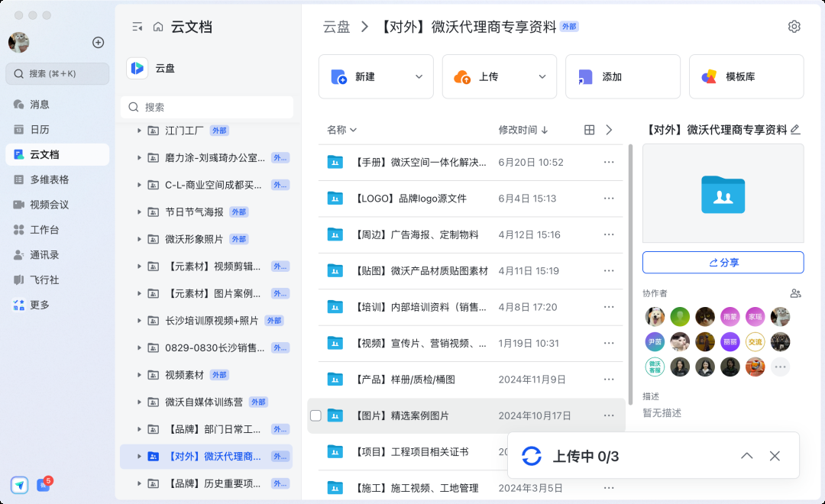The width and height of the screenshot is (825, 504).
Task: Open more options for 【LOGO】品牌logo源文件
Action: [x=609, y=199]
